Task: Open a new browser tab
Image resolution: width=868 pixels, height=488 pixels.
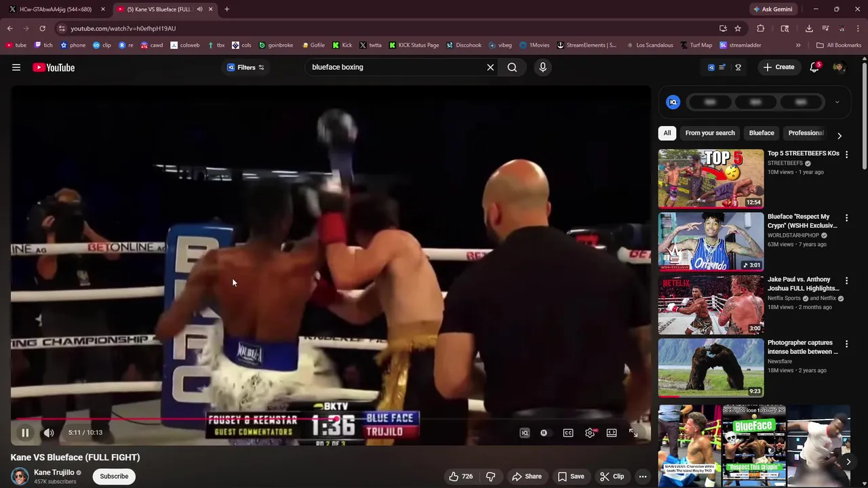Action: (x=226, y=9)
